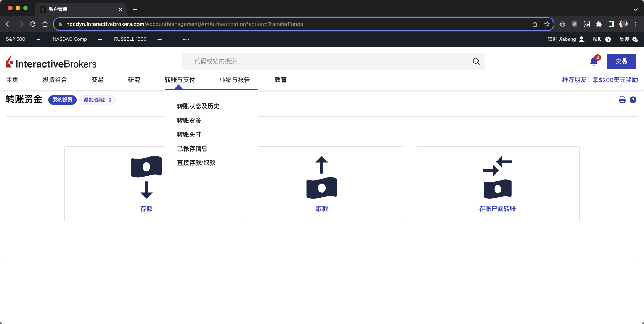Click the notification bell icon

tap(594, 61)
